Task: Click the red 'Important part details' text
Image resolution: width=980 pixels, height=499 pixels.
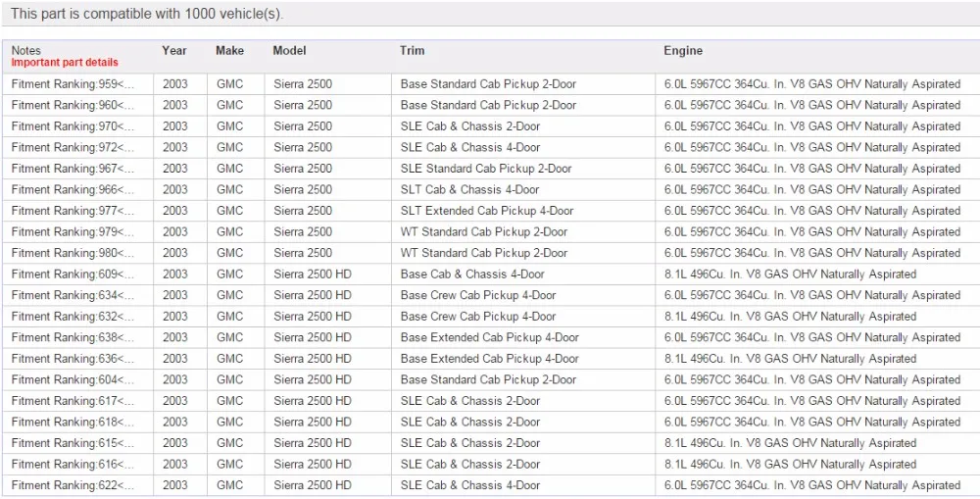Action: [65, 63]
